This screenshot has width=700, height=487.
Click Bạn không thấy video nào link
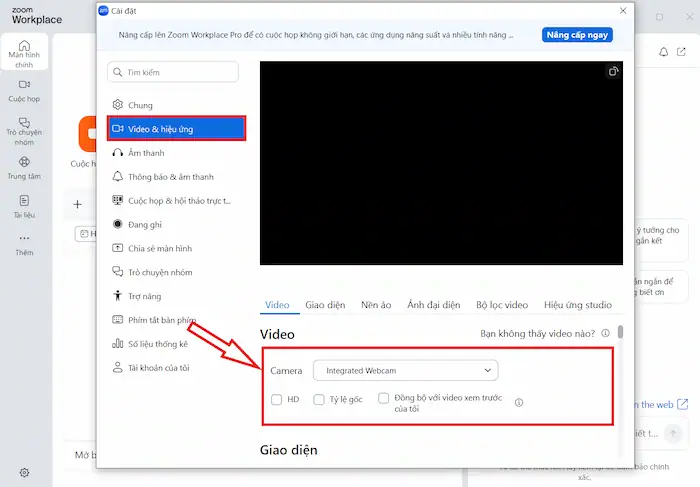pyautogui.click(x=538, y=333)
